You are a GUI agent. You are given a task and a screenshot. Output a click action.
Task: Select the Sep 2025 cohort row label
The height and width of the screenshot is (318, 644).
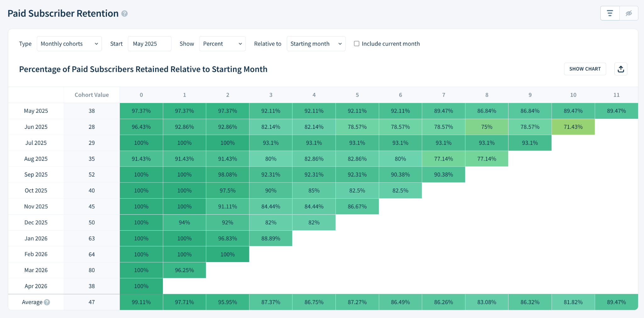tap(36, 175)
